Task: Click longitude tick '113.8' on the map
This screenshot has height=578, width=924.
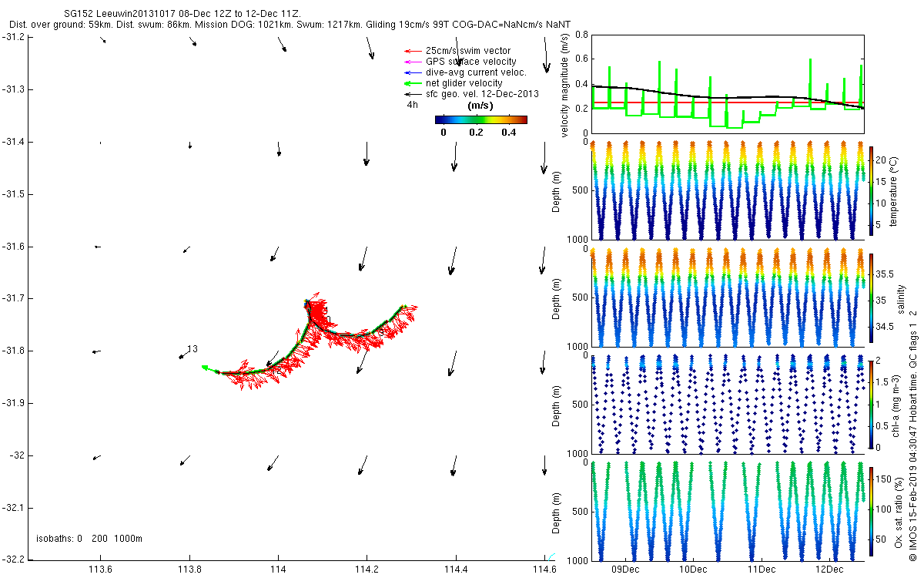Action: click(190, 570)
